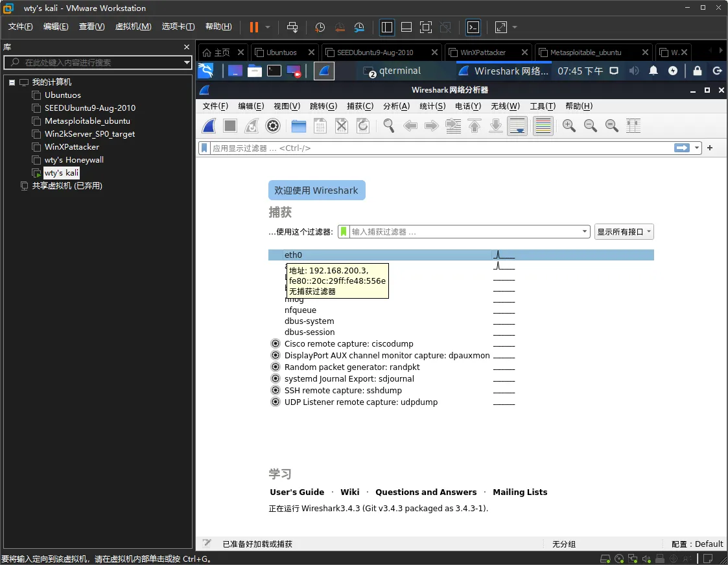Image resolution: width=728 pixels, height=565 pixels.
Task: Open Wireshark 视图(V) menu
Action: (287, 106)
